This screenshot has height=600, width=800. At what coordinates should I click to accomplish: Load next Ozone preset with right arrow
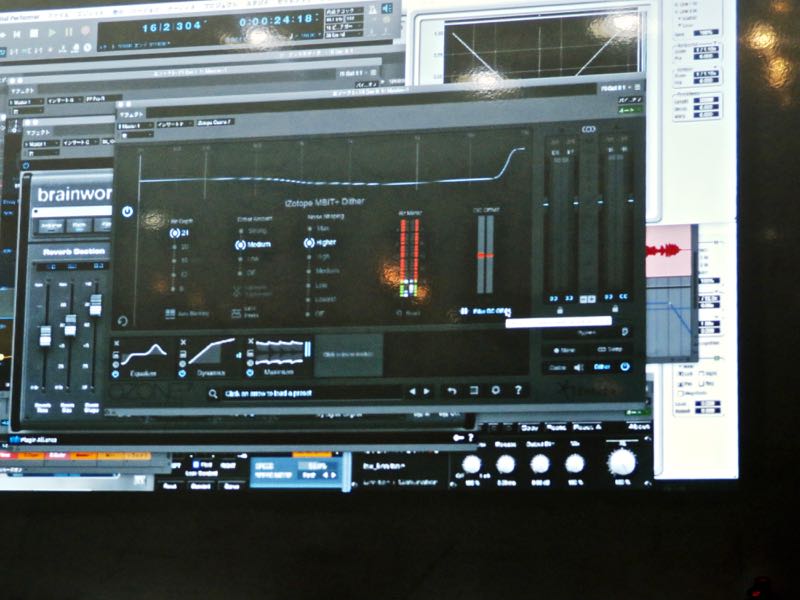coord(427,391)
